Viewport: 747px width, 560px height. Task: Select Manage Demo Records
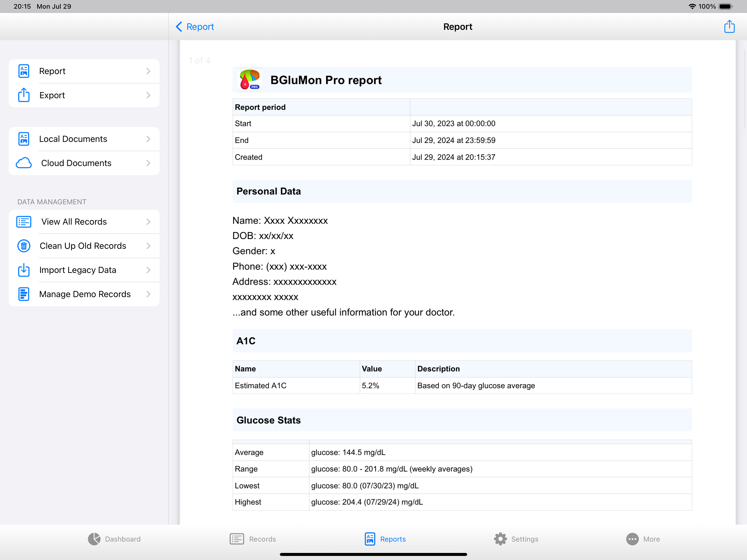coord(84,294)
